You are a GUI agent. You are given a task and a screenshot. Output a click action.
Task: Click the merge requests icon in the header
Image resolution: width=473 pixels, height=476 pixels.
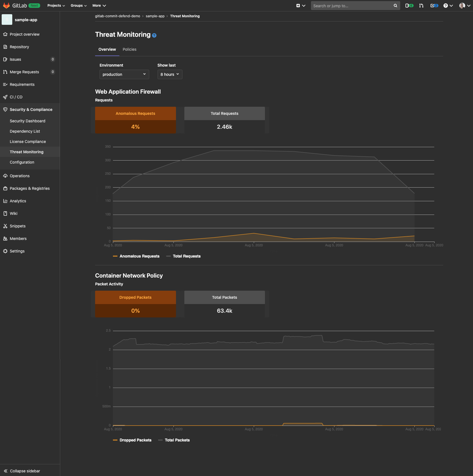pyautogui.click(x=421, y=6)
